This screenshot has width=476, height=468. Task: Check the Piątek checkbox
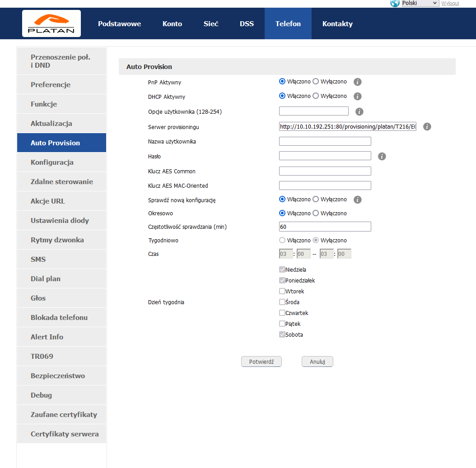tap(282, 324)
